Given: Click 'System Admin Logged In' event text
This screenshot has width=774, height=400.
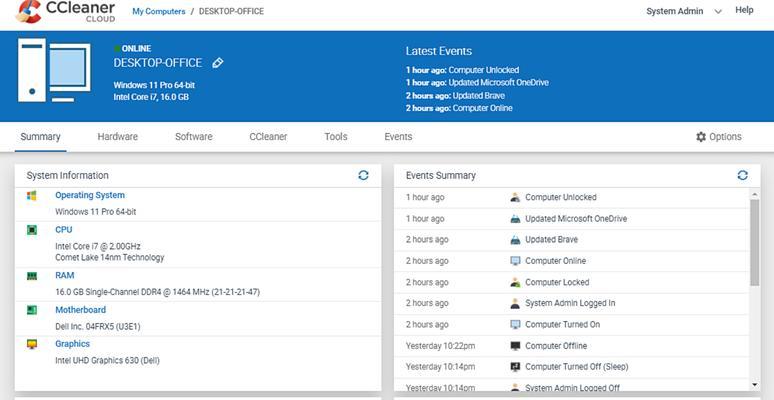Looking at the screenshot, I should pyautogui.click(x=570, y=303).
